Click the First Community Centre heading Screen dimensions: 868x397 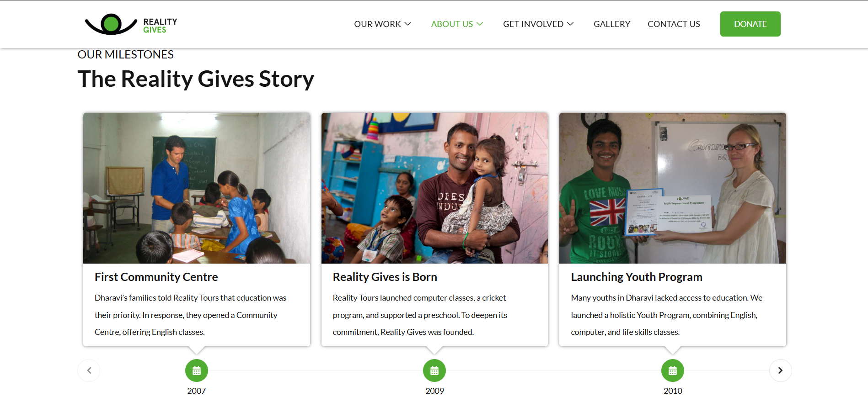pos(156,277)
